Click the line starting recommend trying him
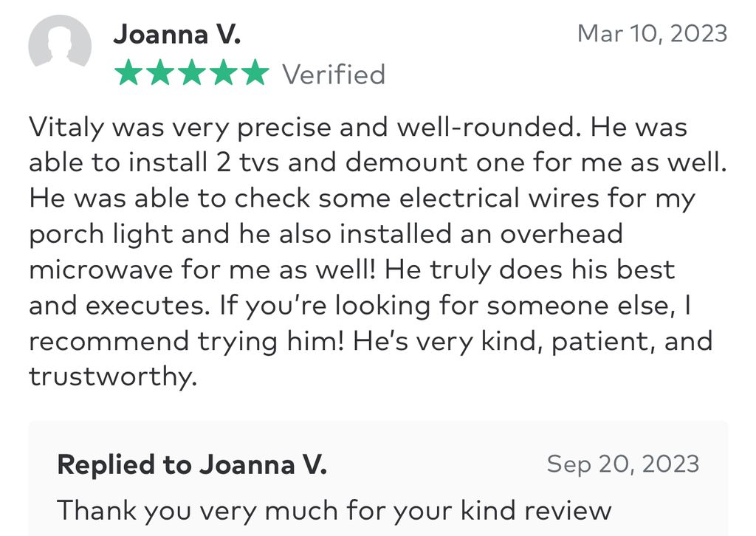 tap(371, 341)
